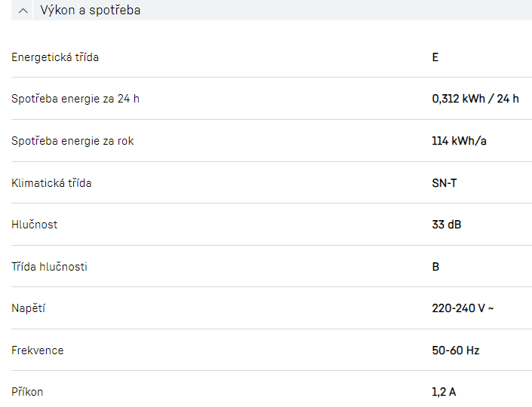The width and height of the screenshot is (532, 407).
Task: Click the 114 kWh/a value
Action: pos(460,141)
